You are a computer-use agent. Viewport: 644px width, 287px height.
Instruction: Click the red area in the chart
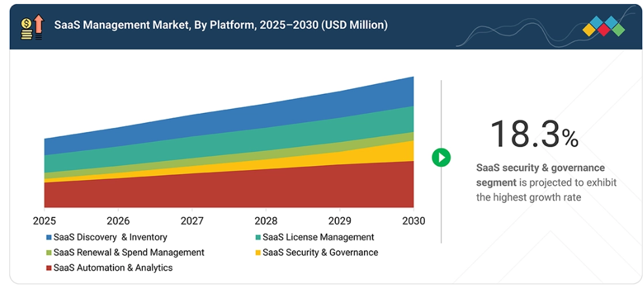pyautogui.click(x=230, y=189)
